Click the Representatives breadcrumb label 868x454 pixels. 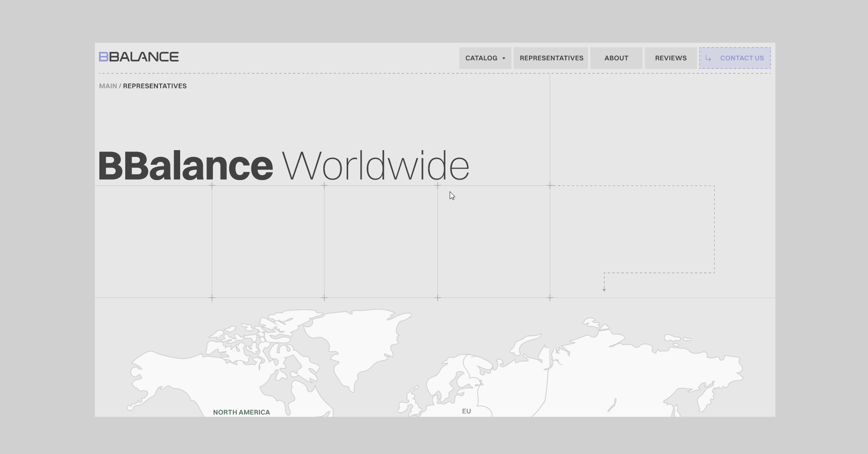pyautogui.click(x=155, y=86)
